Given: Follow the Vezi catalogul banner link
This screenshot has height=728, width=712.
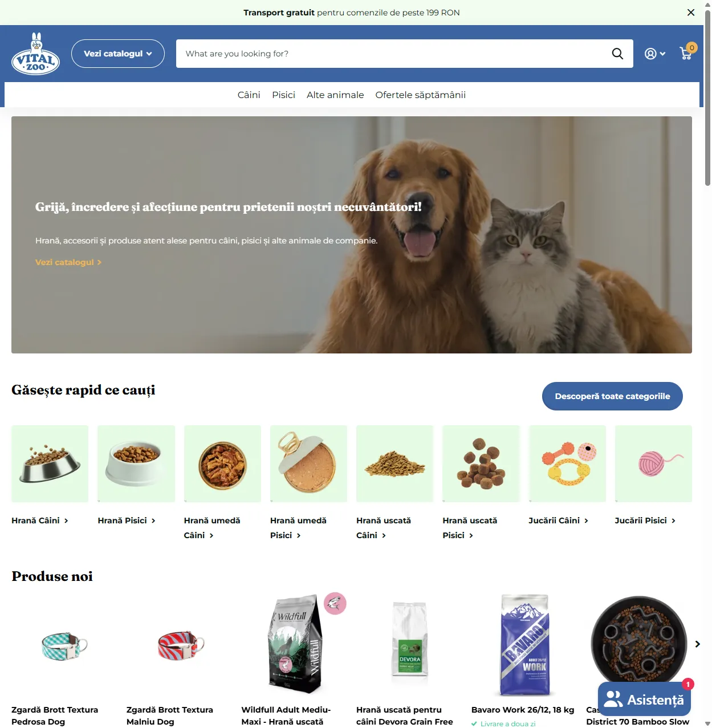Looking at the screenshot, I should pos(68,262).
